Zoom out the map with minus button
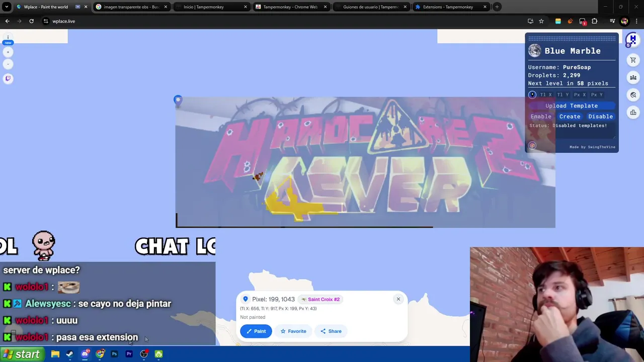644x362 pixels. (x=8, y=64)
